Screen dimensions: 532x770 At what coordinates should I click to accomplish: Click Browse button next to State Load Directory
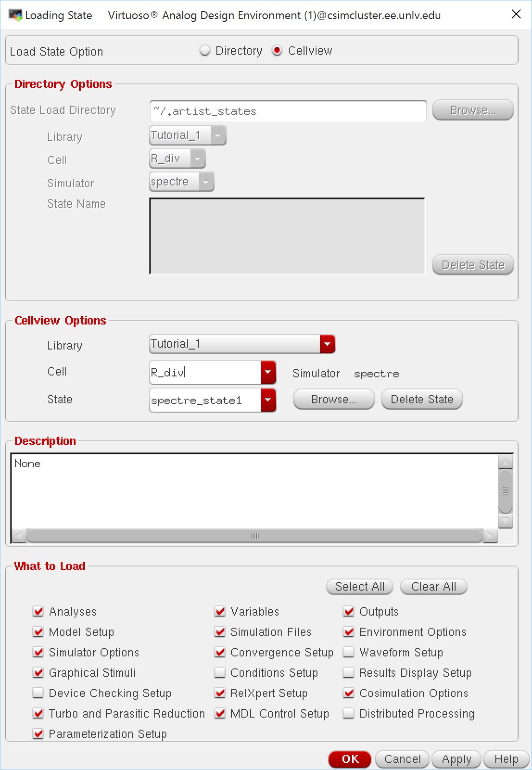point(473,110)
